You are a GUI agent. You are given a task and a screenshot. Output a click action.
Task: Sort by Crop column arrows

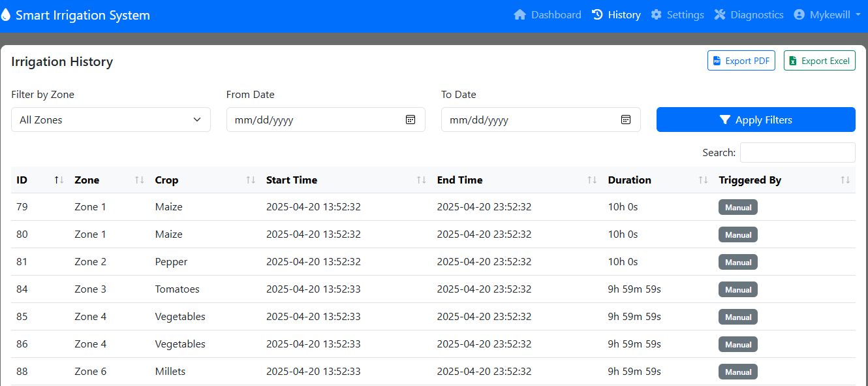click(x=250, y=180)
